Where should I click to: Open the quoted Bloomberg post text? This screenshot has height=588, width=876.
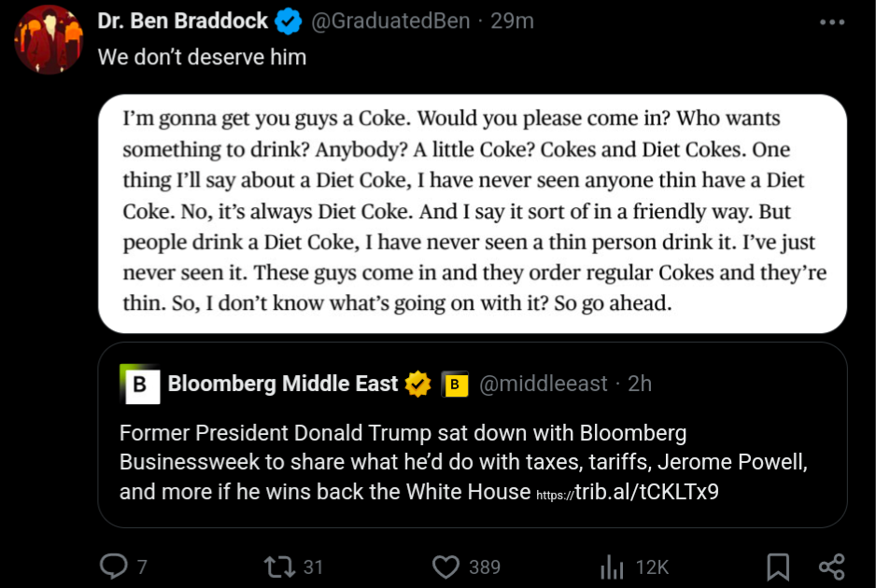[x=464, y=462]
